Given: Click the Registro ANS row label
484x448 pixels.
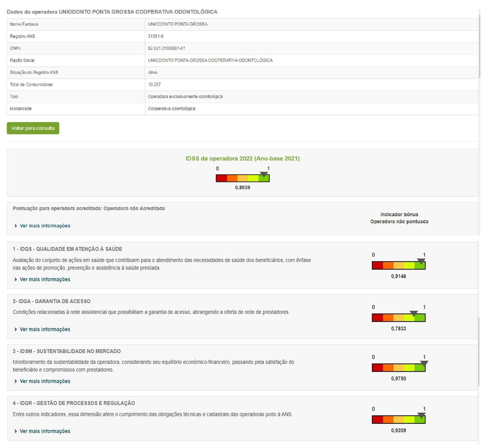Looking at the screenshot, I should 23,36.
